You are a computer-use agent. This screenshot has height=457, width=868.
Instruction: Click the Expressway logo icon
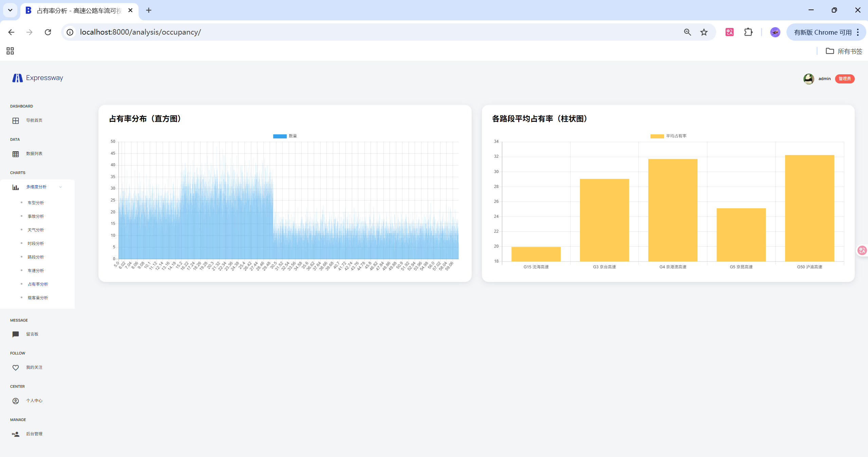17,78
